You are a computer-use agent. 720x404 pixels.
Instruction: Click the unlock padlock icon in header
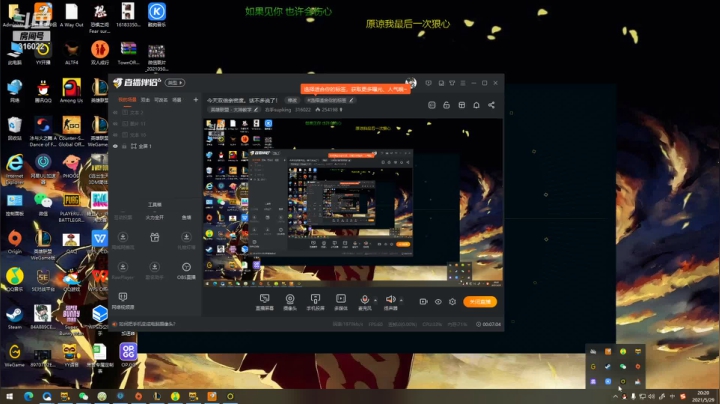[x=446, y=105]
